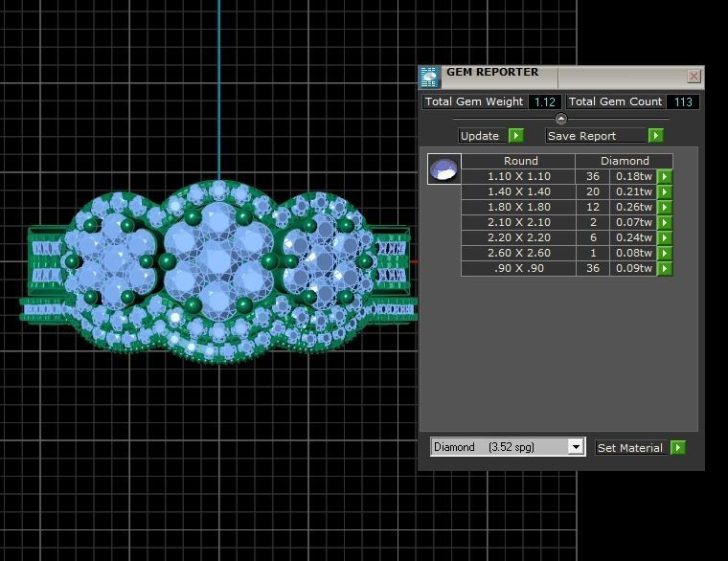Click the Total Gem Count value 113
This screenshot has width=728, height=561.
click(x=682, y=102)
